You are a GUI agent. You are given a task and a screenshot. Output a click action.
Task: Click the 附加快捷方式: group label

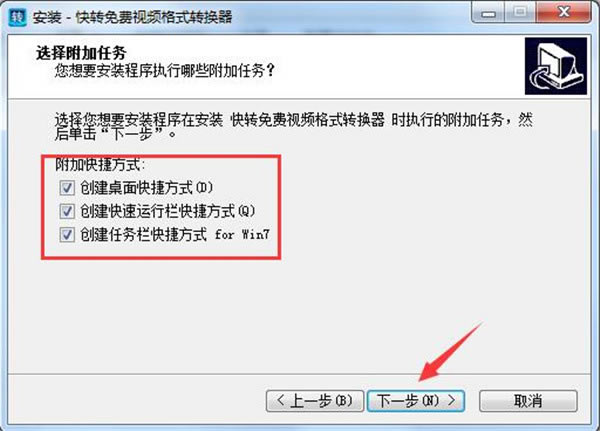coord(100,165)
